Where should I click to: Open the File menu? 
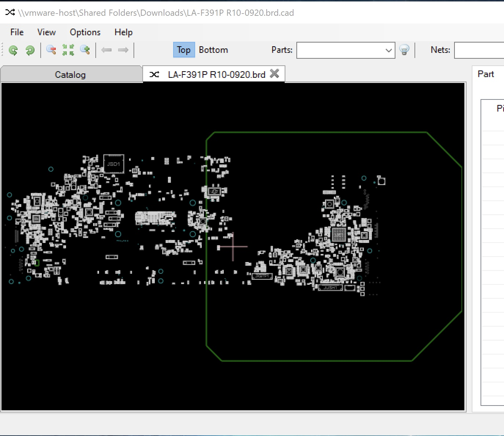click(x=17, y=32)
